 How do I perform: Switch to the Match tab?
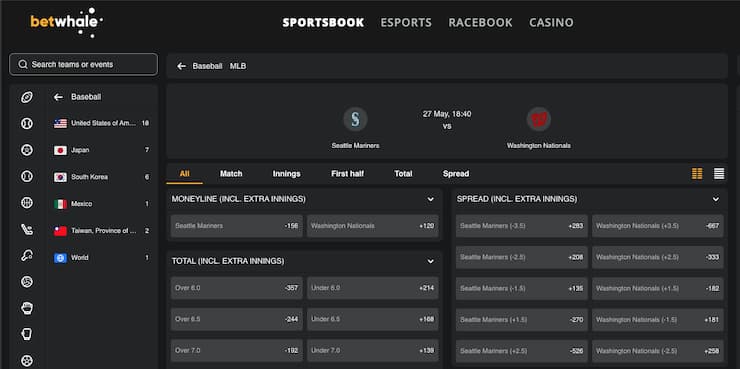click(x=231, y=174)
